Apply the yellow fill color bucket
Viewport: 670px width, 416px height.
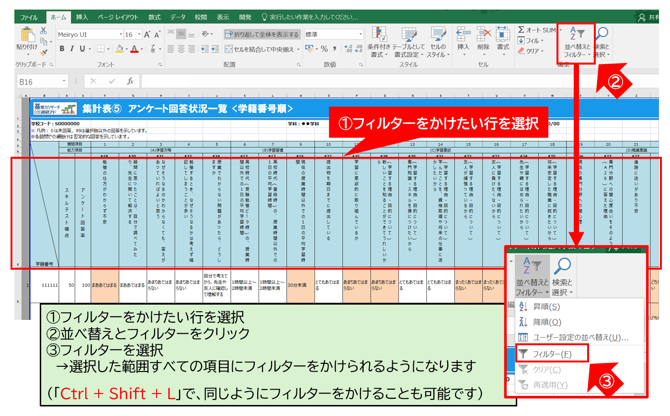tap(120, 49)
